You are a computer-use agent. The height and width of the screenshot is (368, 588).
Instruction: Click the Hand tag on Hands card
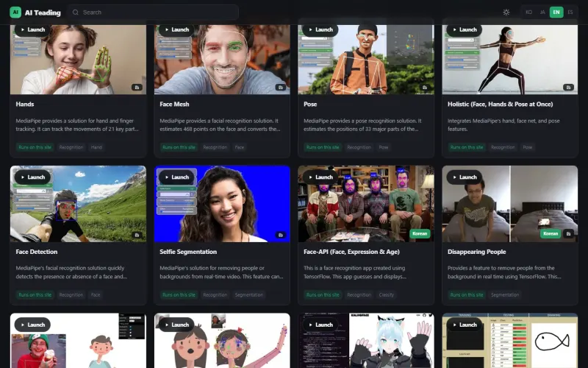coord(96,147)
